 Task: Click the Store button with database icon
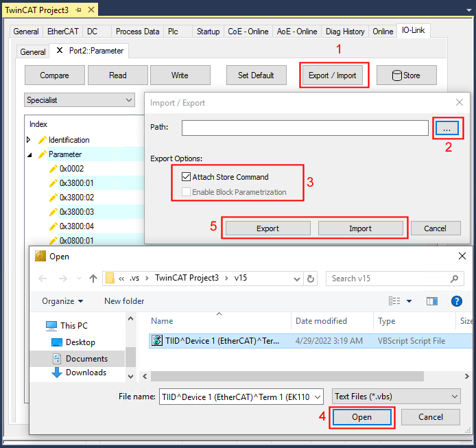pos(406,75)
